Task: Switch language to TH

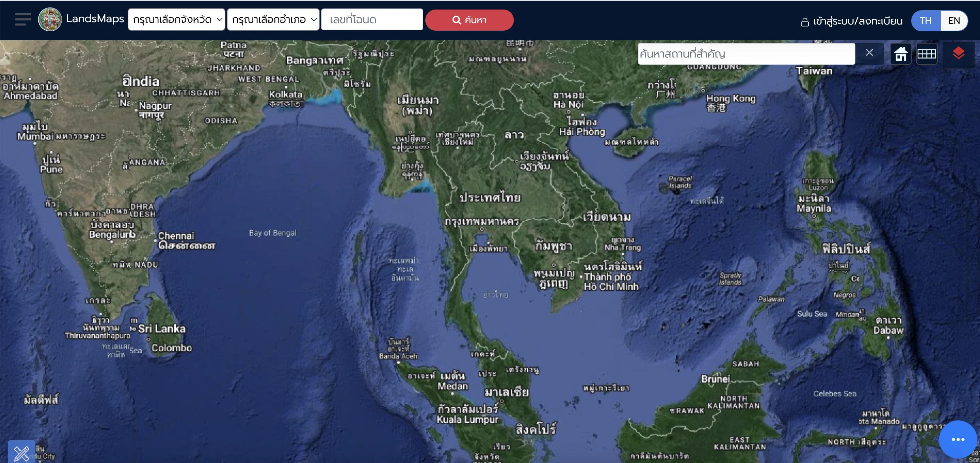Action: point(926,20)
